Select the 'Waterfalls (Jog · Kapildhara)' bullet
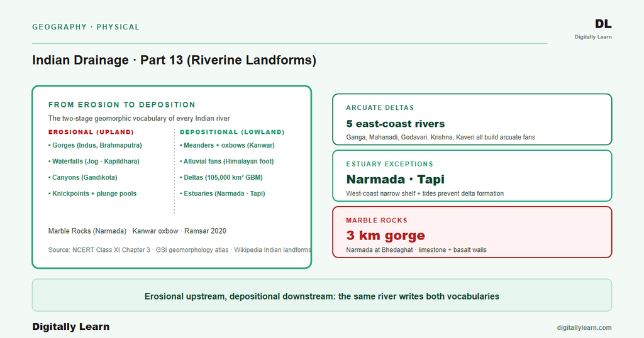The height and width of the screenshot is (338, 644). pos(94,161)
